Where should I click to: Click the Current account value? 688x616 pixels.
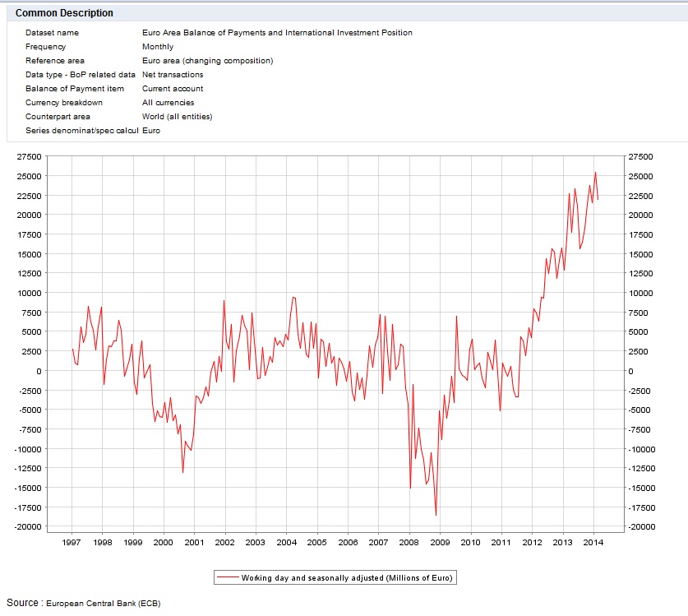point(173,89)
